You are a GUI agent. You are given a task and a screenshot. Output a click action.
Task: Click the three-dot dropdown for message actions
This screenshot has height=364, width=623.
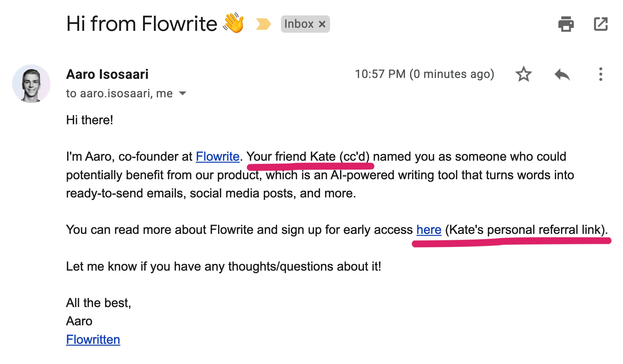tap(600, 74)
